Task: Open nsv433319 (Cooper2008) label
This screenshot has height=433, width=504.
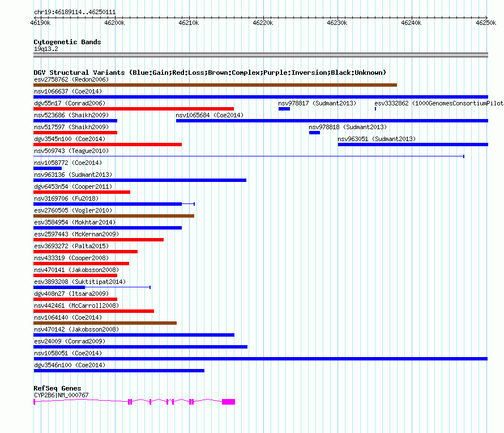Action: click(71, 258)
